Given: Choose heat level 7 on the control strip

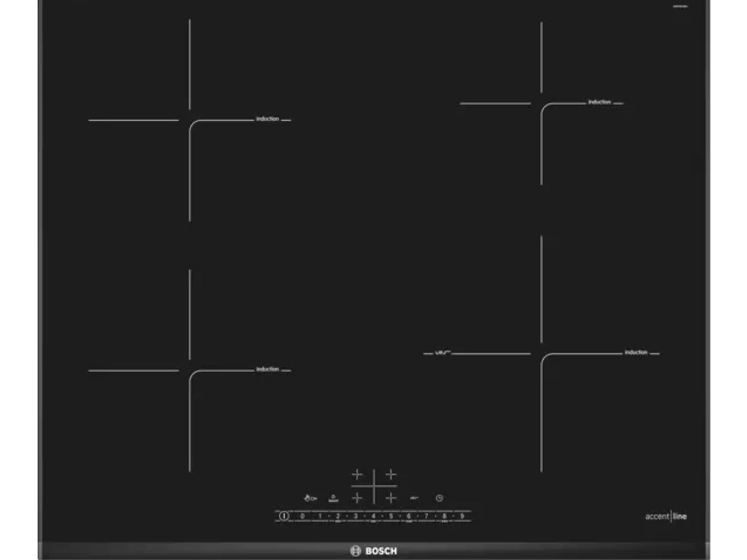Looking at the screenshot, I should tap(426, 516).
